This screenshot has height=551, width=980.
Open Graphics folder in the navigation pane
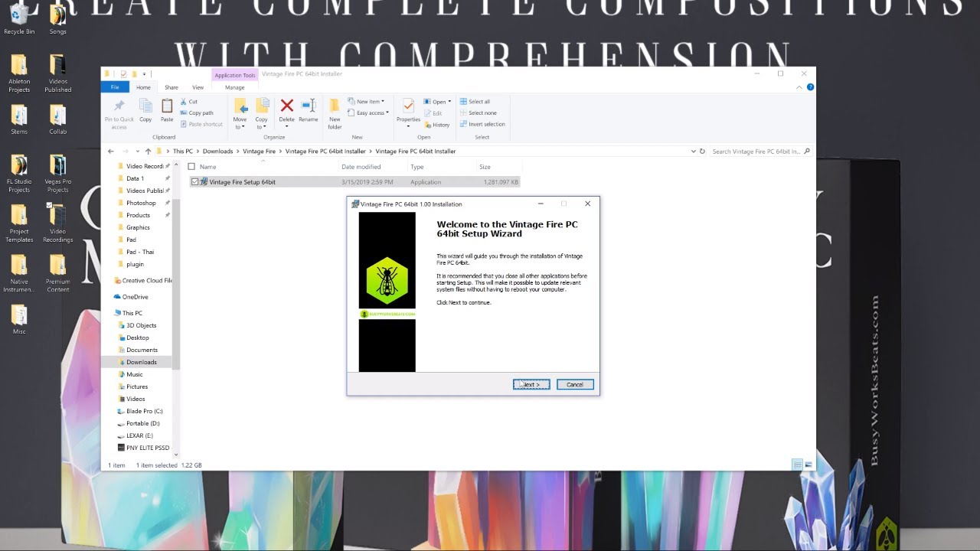138,227
